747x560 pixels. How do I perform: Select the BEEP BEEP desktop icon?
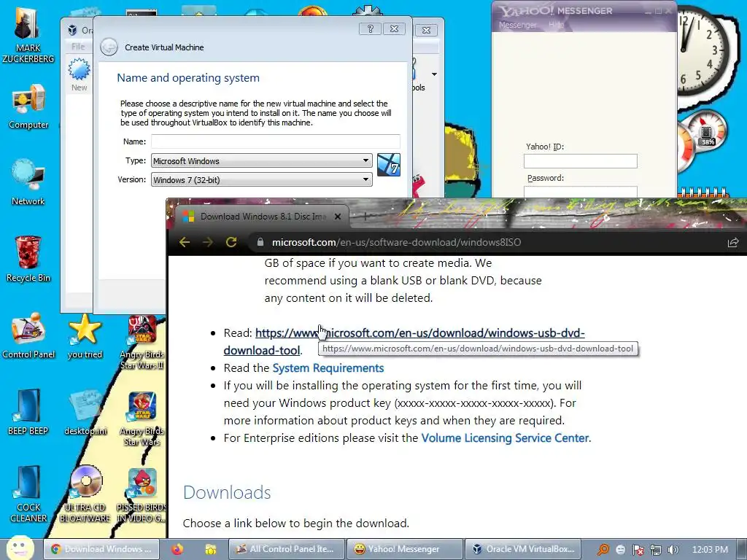click(x=28, y=413)
